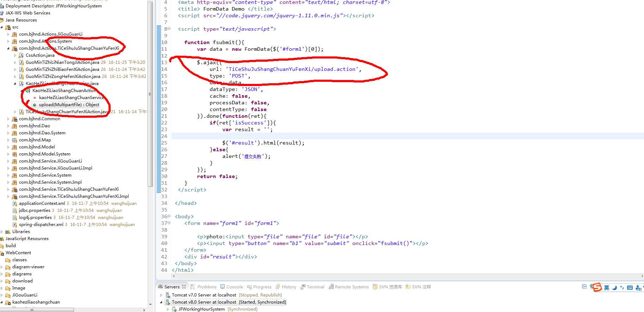This screenshot has height=312, width=644.
Task: Select GuoMinTiZhiZongHeFenXiAction.java file
Action: 63,77
